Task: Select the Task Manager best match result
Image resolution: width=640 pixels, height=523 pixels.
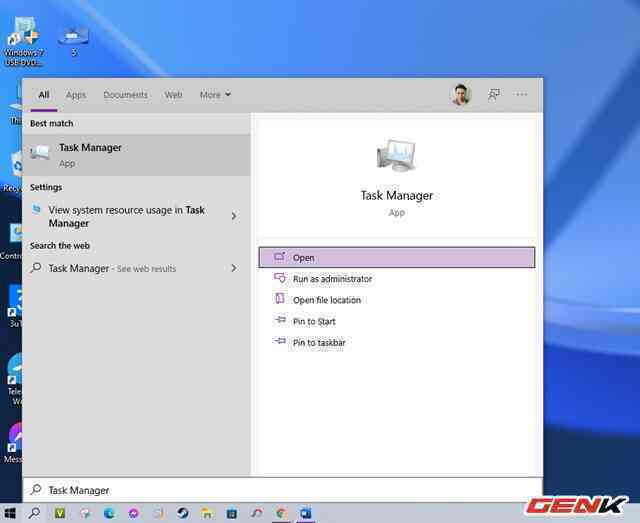Action: pos(136,155)
